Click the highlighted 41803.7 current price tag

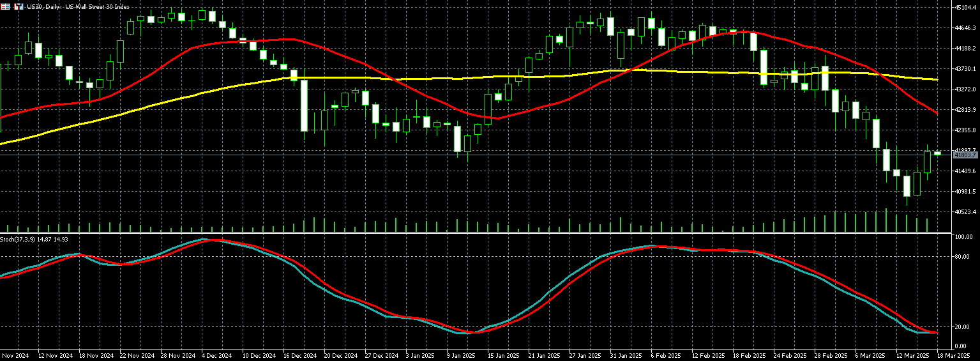click(x=965, y=155)
